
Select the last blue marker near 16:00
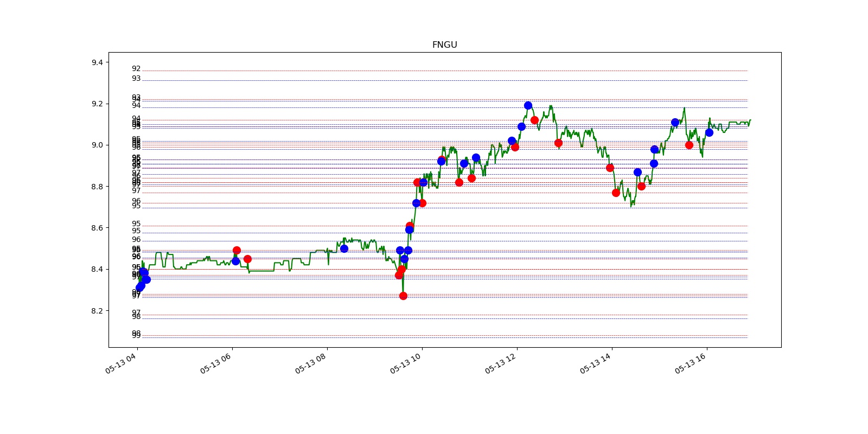coord(709,132)
